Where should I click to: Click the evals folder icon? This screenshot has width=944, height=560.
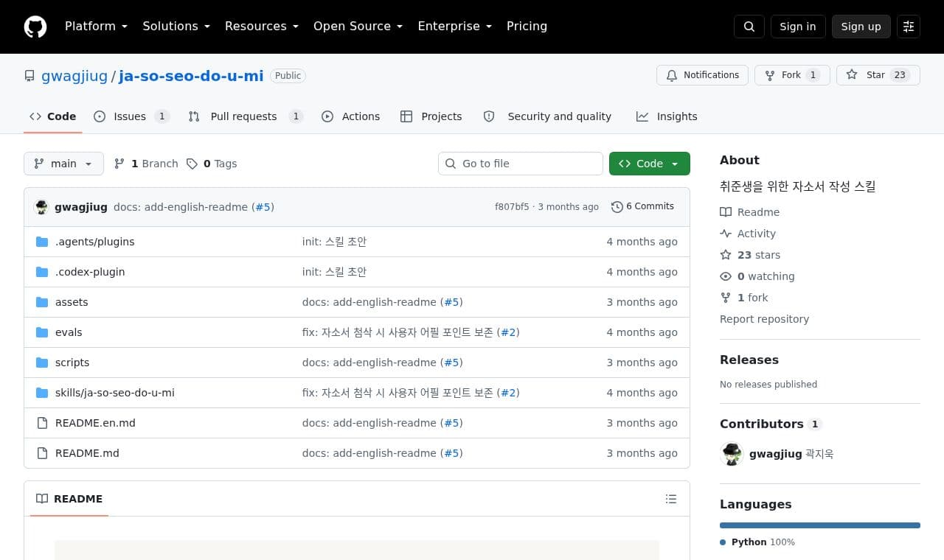pos(42,332)
